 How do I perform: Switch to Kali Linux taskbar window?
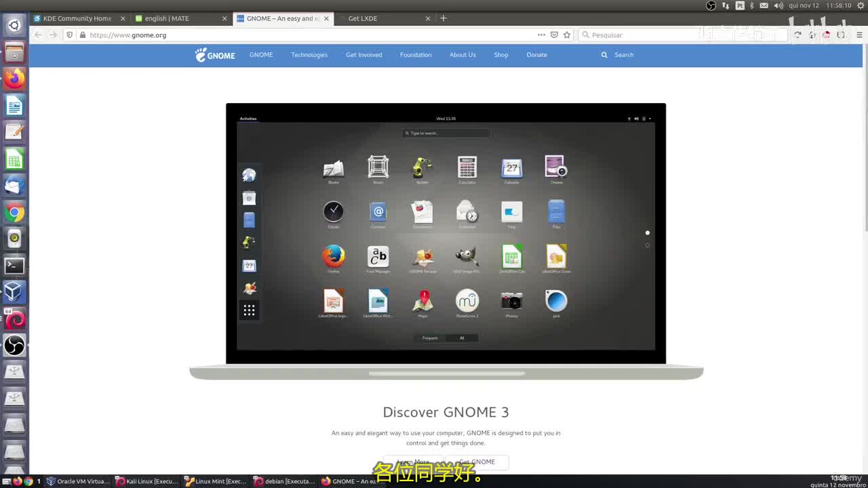click(147, 481)
